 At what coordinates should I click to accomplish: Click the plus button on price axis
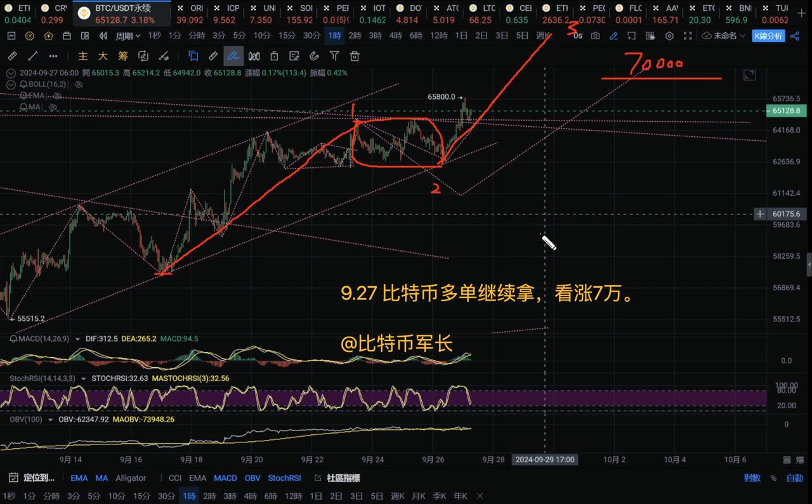(x=759, y=214)
